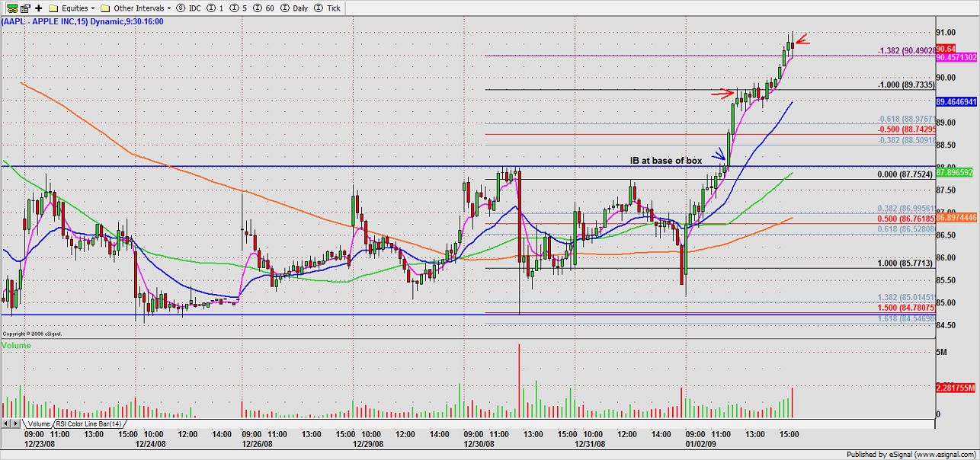Click the 12/23/08 date label
Screen dimensions: 980x460
point(40,442)
